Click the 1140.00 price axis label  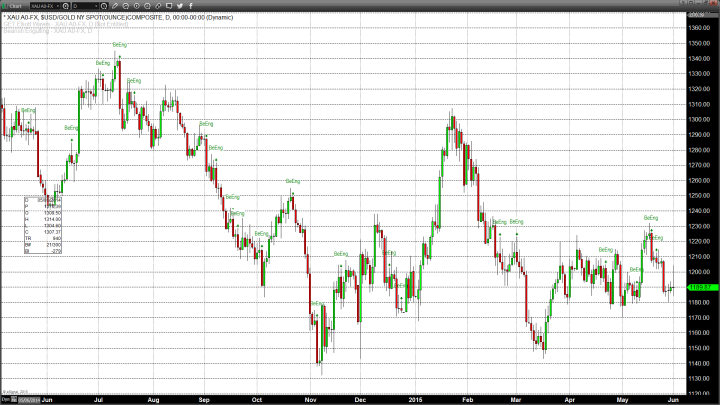[699, 363]
